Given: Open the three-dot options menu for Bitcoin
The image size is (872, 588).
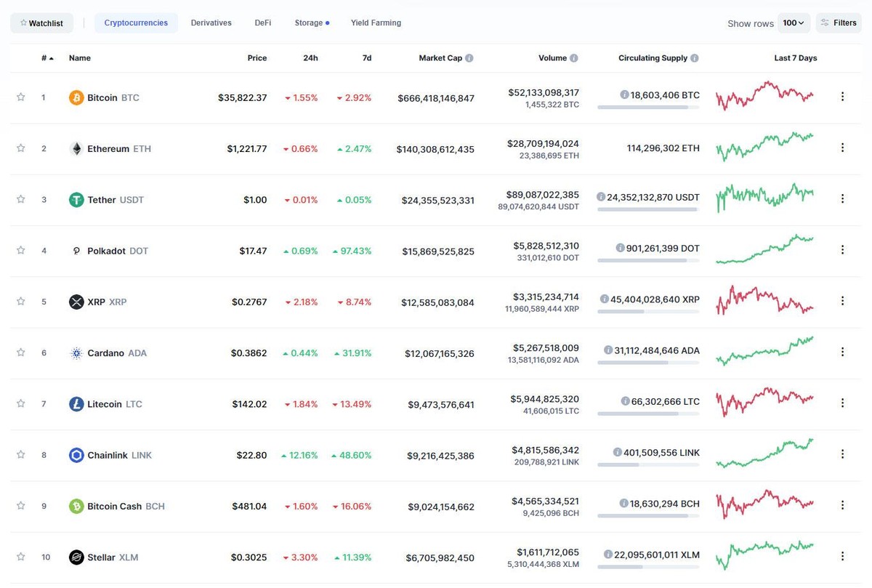Looking at the screenshot, I should pos(842,97).
